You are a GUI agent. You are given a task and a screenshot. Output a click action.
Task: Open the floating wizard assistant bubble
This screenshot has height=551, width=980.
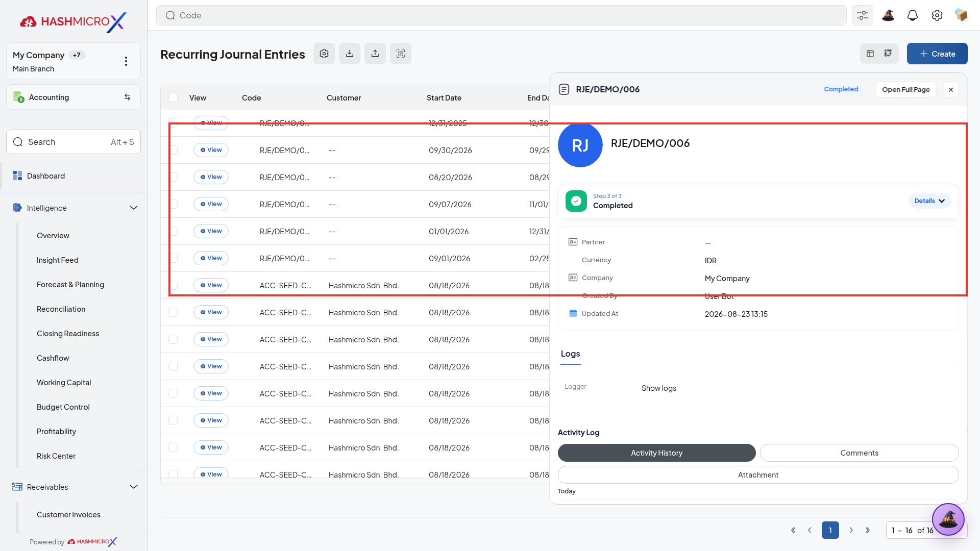click(x=948, y=519)
